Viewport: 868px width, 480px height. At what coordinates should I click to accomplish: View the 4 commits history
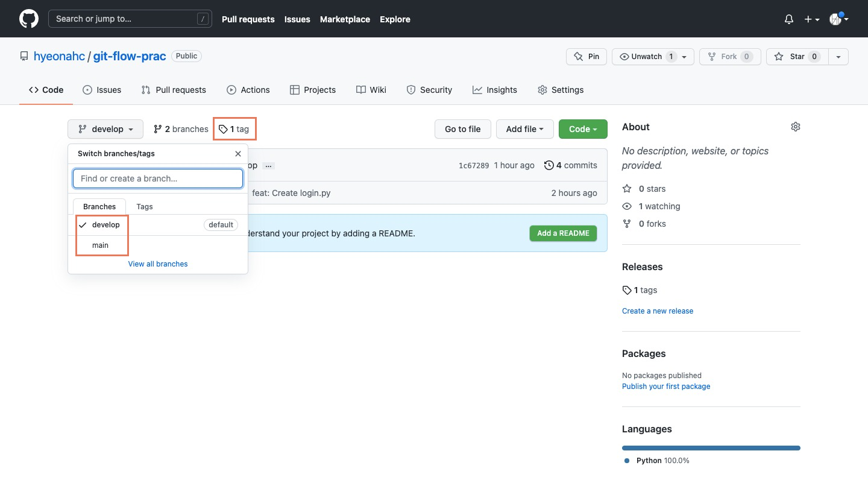click(x=571, y=165)
